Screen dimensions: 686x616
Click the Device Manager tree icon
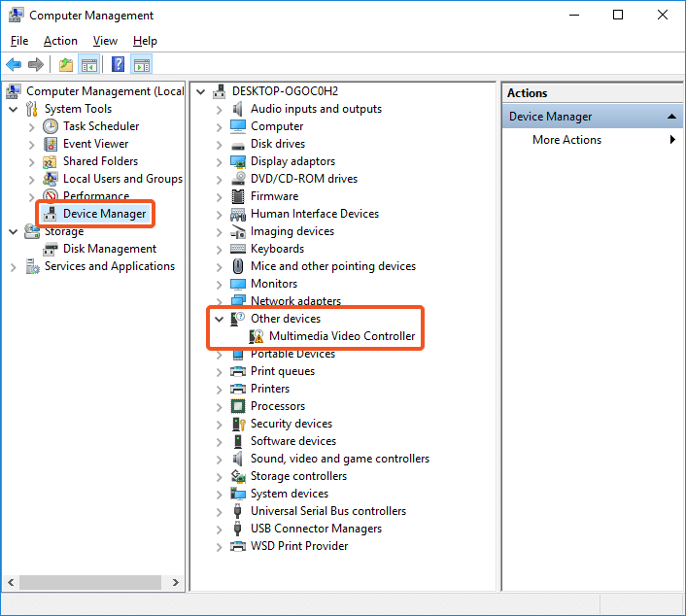click(x=51, y=214)
